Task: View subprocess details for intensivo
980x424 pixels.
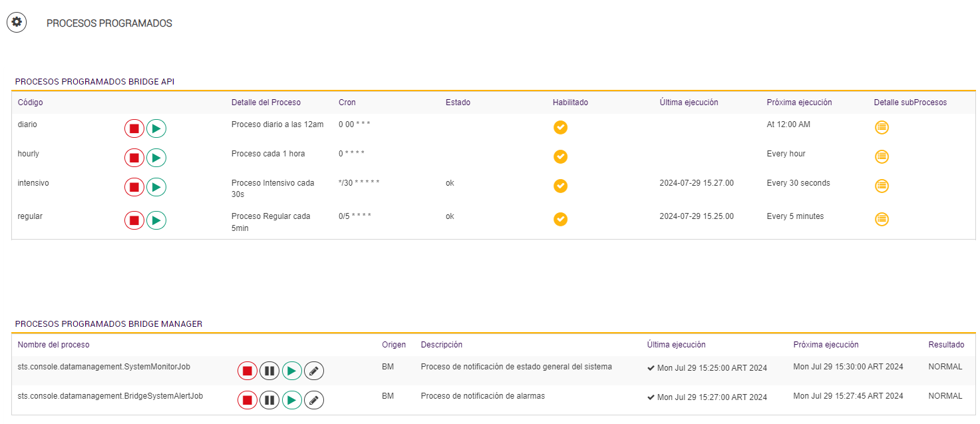Action: (882, 186)
